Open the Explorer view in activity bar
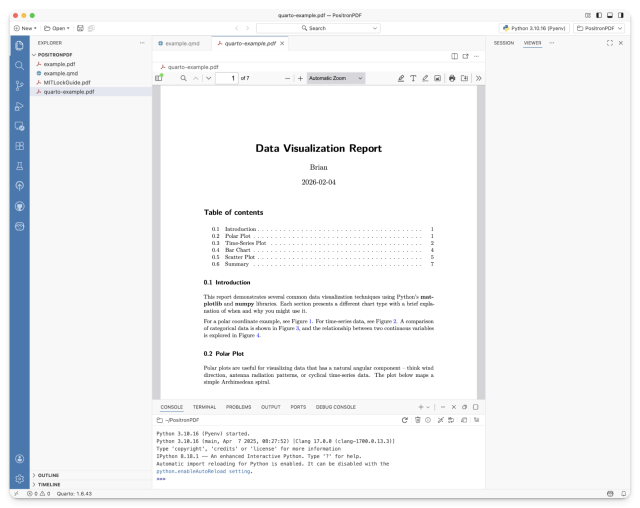 (x=19, y=45)
